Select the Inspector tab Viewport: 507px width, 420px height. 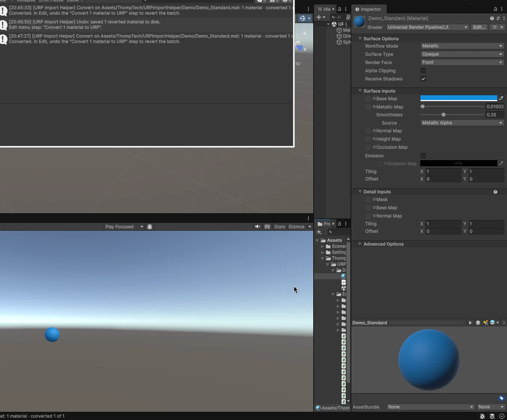368,9
